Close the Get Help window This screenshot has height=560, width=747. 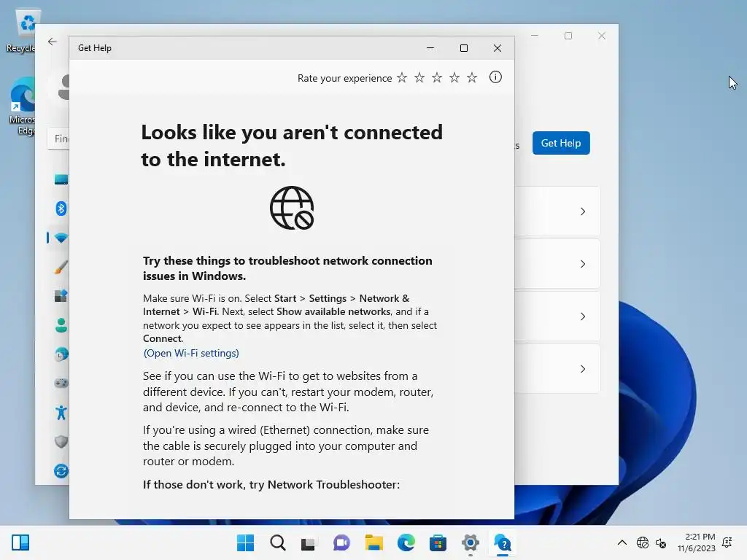(498, 48)
